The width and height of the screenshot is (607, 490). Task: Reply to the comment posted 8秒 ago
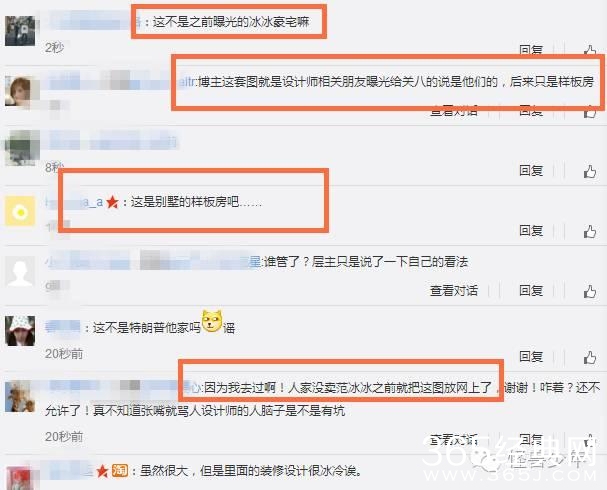(531, 171)
